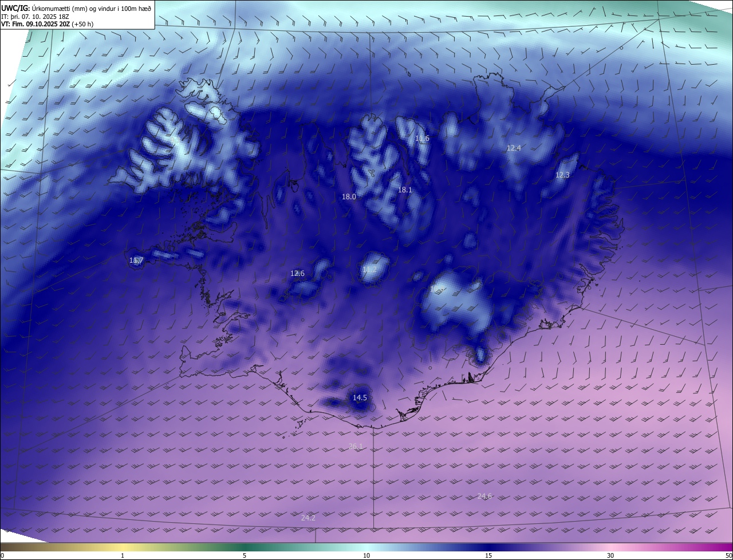The image size is (733, 560).
Task: Click the 12.4 precipitation value label
Action: pos(514,148)
